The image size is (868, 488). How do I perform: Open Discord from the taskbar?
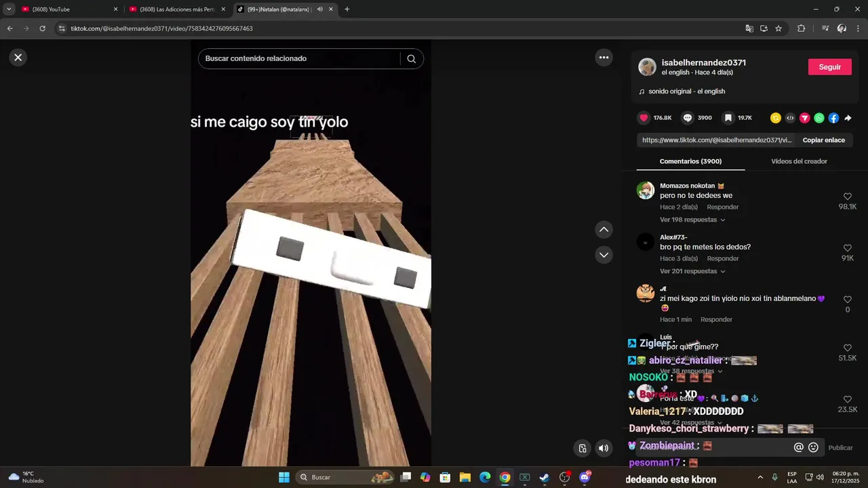click(x=585, y=477)
